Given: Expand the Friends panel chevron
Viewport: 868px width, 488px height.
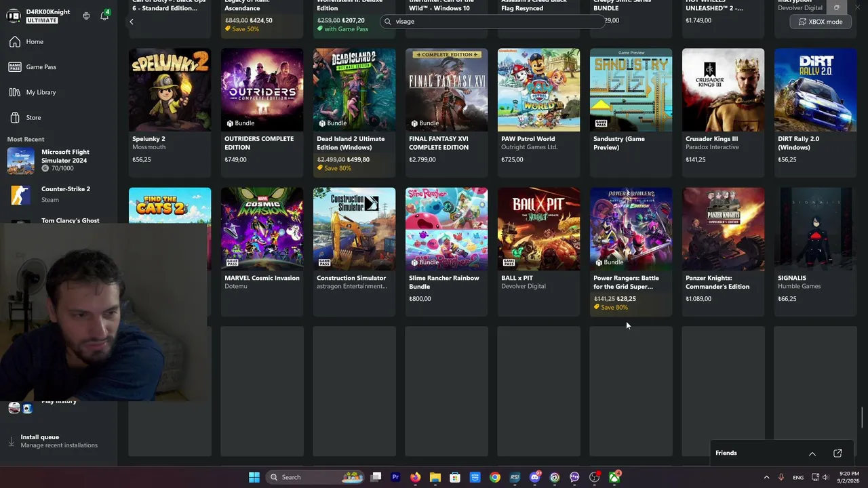Looking at the screenshot, I should coord(812,453).
